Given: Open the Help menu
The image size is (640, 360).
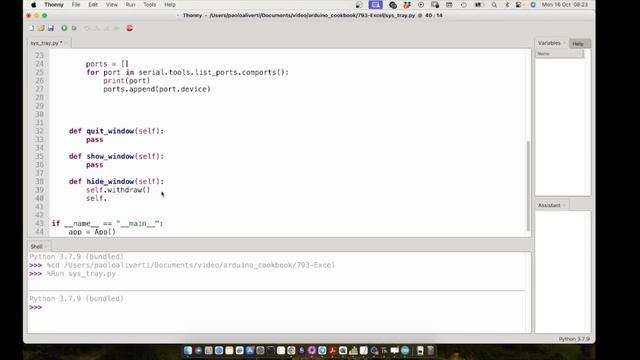Looking at the screenshot, I should click(x=170, y=5).
